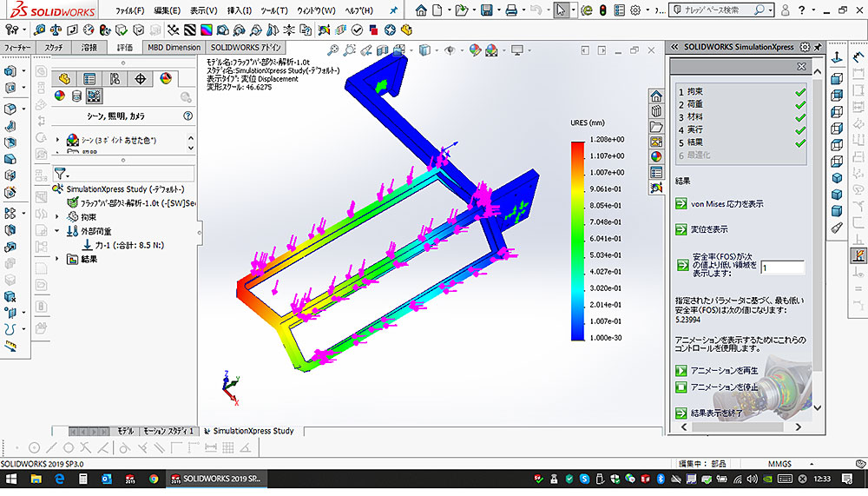Viewport: 868px width, 496px height.
Task: Switch to the スケッチ tab
Action: (54, 48)
